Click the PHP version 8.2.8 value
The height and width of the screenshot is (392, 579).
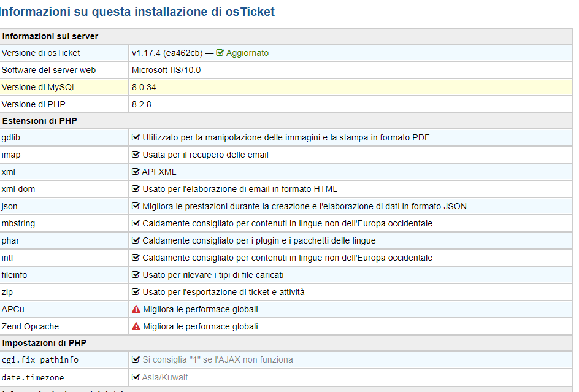tap(142, 104)
